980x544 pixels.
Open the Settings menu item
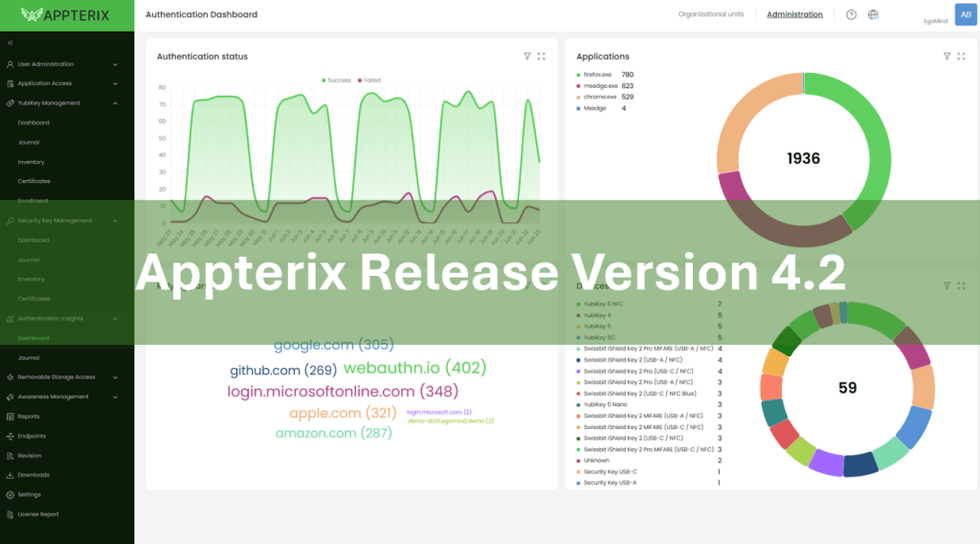tap(30, 494)
